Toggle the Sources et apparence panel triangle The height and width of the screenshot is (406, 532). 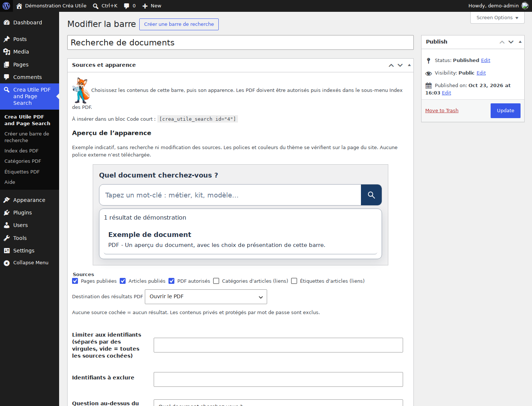[x=409, y=65]
